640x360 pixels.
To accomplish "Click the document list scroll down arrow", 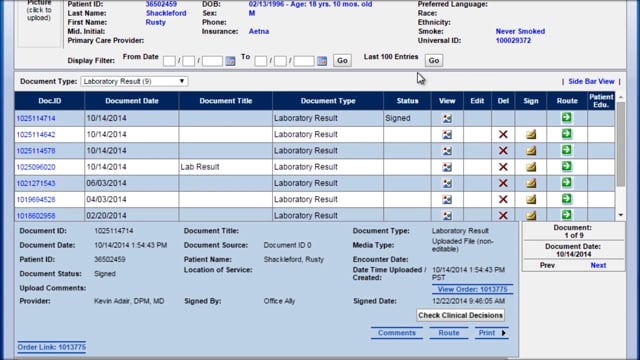I will click(621, 215).
